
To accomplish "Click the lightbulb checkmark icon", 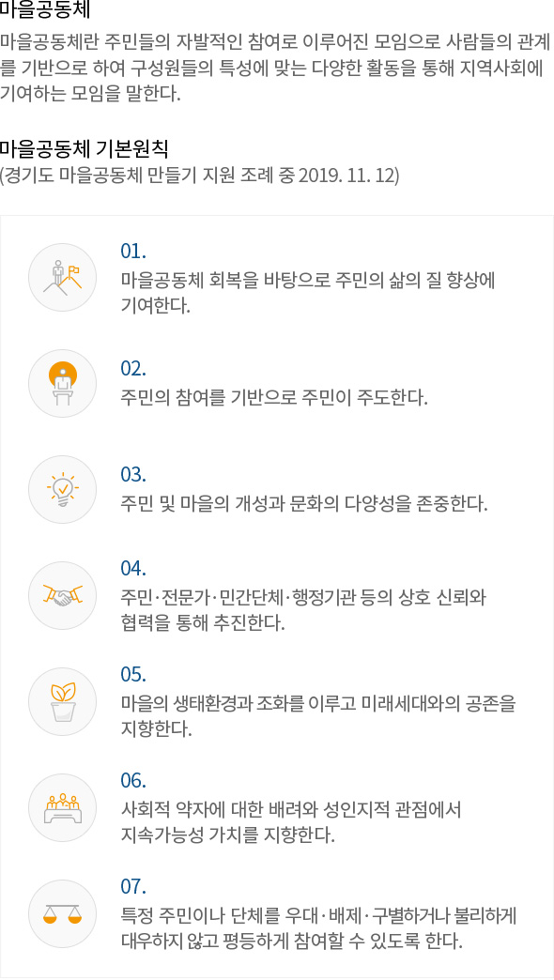I will coord(63,490).
